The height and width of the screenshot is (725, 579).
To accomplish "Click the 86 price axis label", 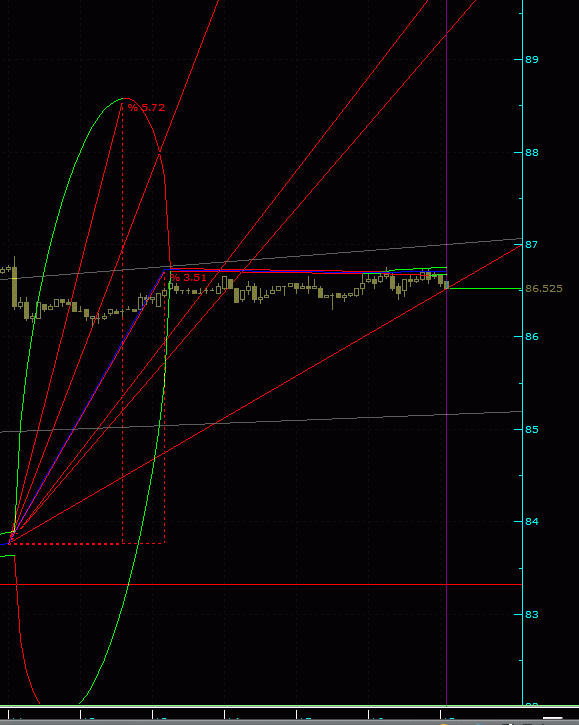I will [x=532, y=337].
